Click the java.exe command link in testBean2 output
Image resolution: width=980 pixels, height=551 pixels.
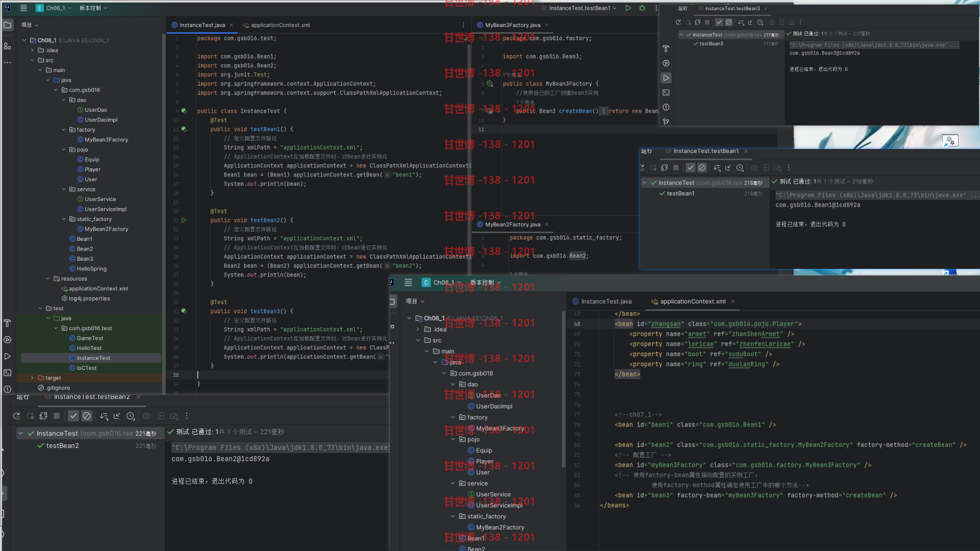tap(280, 447)
